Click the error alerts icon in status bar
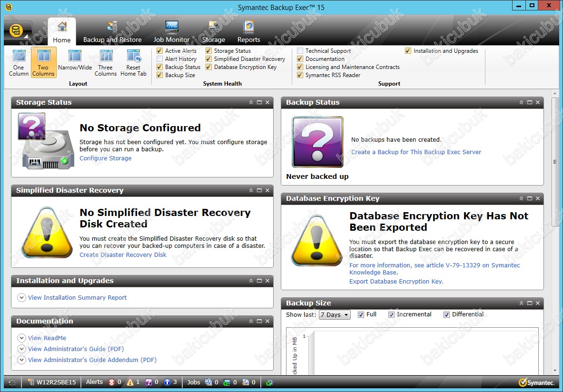The image size is (563, 392). tap(112, 382)
